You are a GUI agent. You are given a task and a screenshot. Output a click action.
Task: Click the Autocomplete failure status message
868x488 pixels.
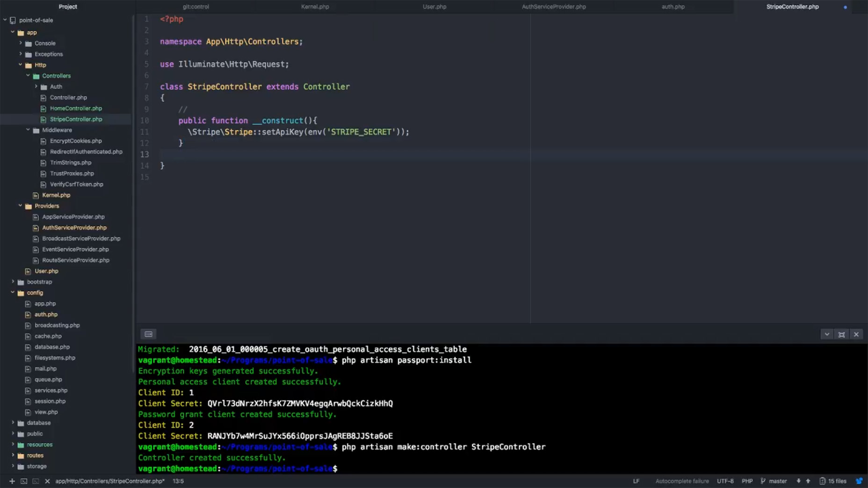[x=682, y=481]
